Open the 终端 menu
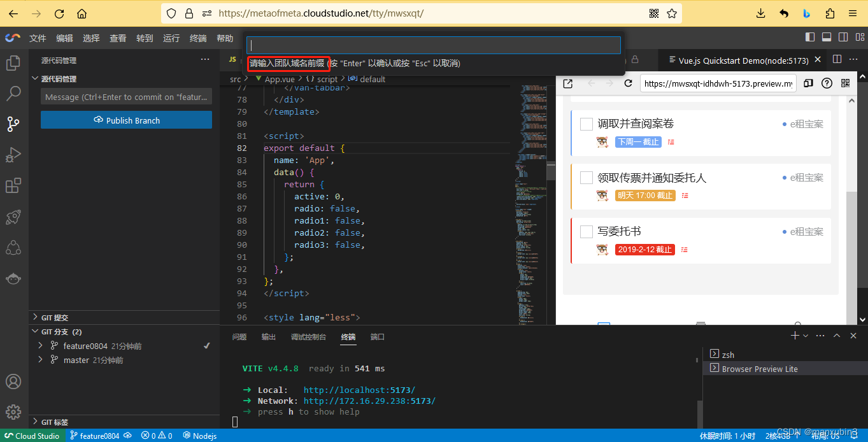Screen dimensions: 868x442 [198, 38]
